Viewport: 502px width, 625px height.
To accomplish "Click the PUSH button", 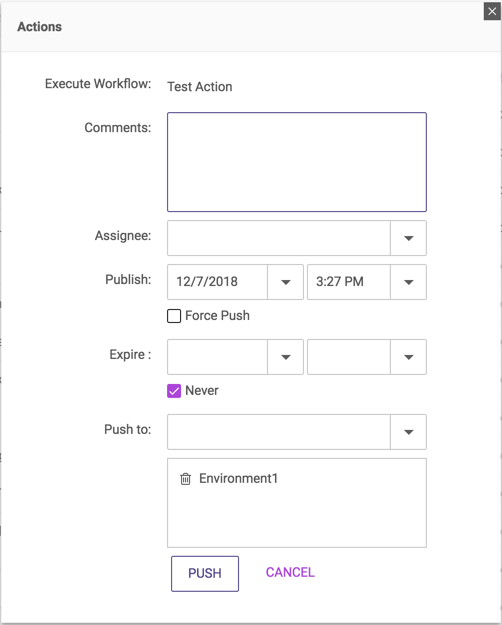I will [x=205, y=574].
